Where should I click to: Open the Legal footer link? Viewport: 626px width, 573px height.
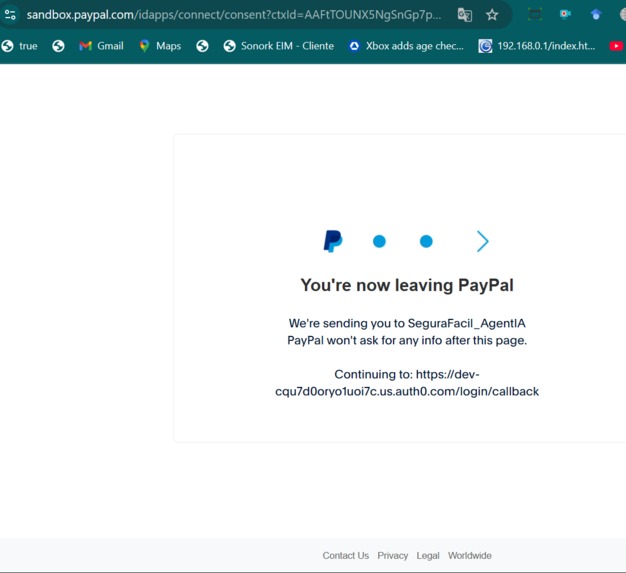click(428, 555)
